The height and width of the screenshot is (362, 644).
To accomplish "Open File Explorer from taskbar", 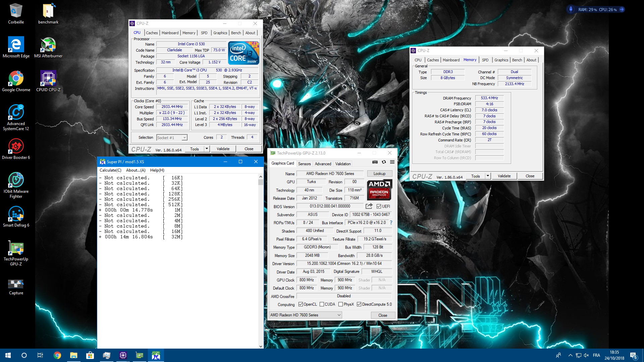I will [x=73, y=355].
